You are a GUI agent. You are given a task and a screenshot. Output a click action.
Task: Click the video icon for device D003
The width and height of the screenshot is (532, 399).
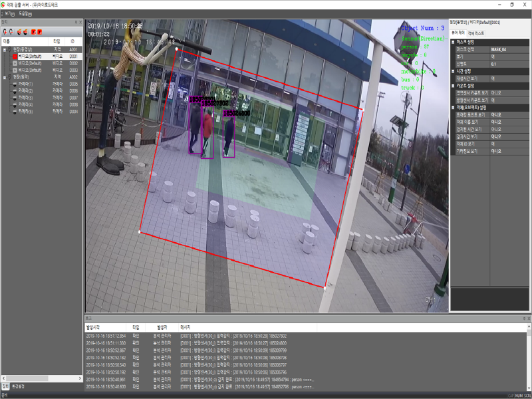(15, 70)
